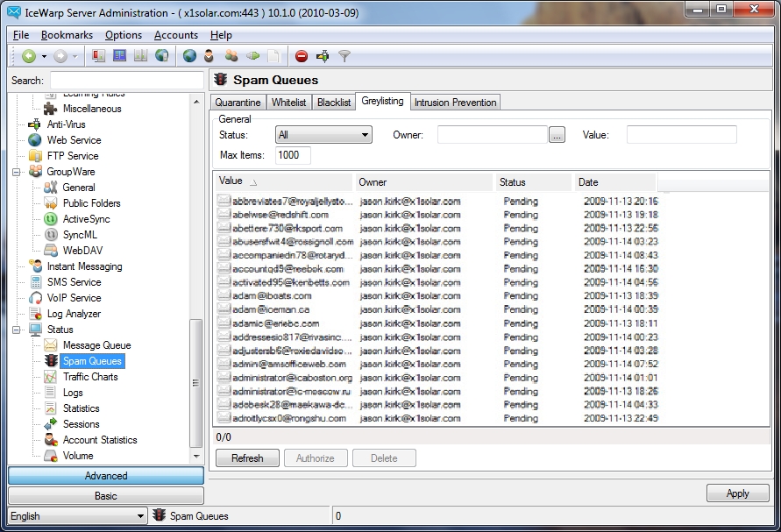Image resolution: width=781 pixels, height=532 pixels.
Task: Open the Bookmarks menu
Action: click(67, 35)
